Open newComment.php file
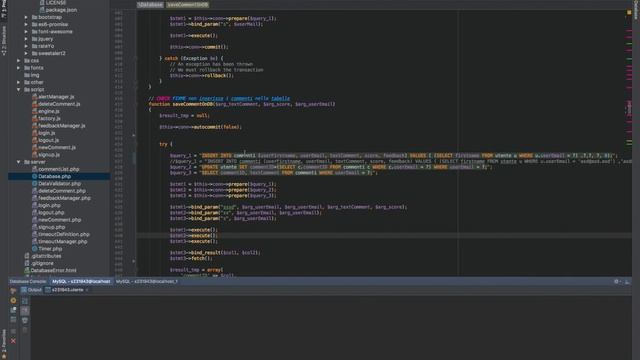Screen dimensions: 640x360 coord(56,220)
